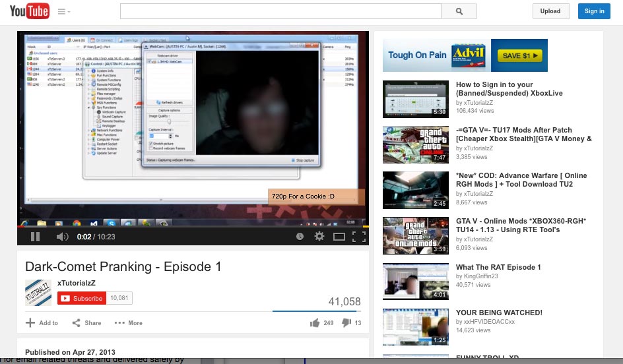Pause the video playback
This screenshot has height=364, width=623.
pyautogui.click(x=36, y=237)
